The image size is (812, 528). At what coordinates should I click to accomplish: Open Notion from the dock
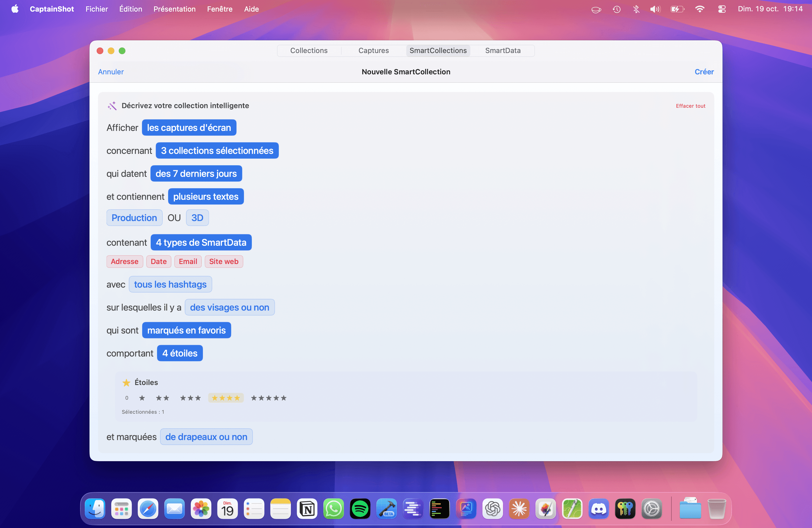(x=307, y=509)
